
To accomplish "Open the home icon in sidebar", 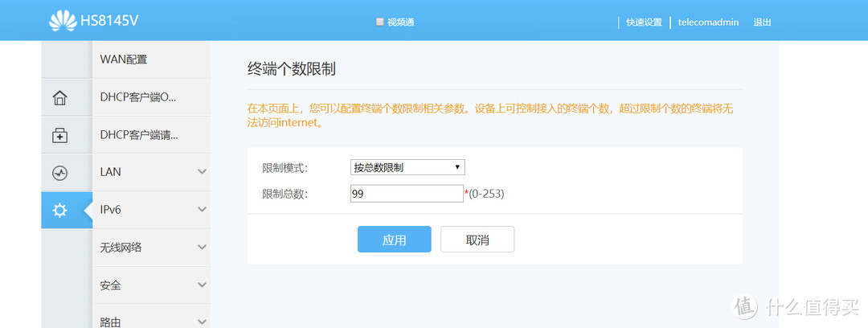I will 59,98.
